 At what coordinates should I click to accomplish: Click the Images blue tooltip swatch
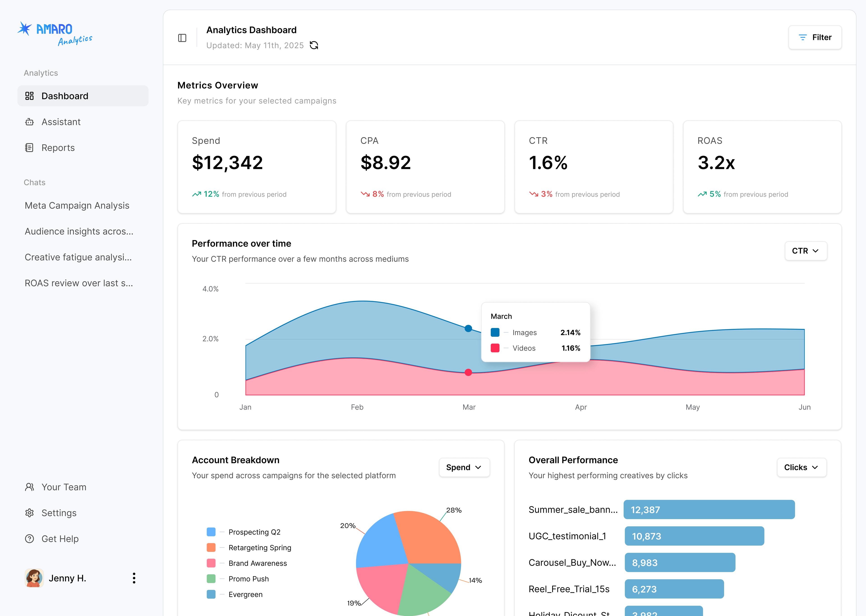click(x=495, y=332)
